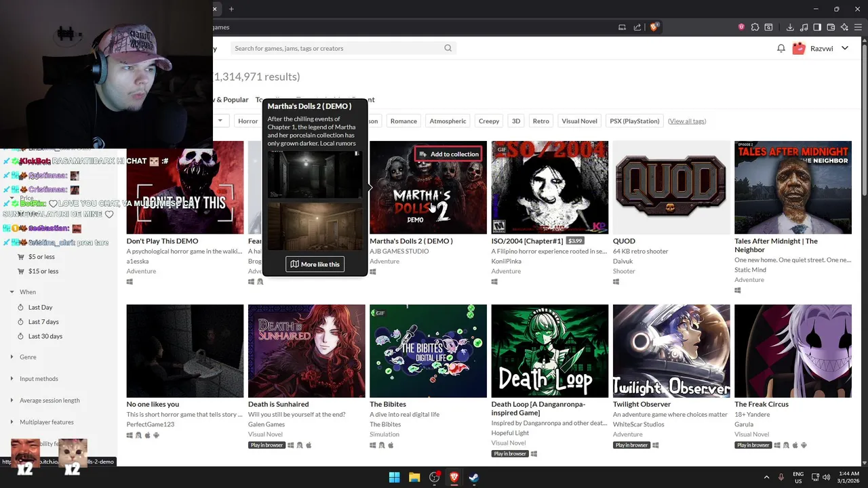Screen dimensions: 868x488
Task: Click the install app icon in address bar
Action: click(x=622, y=27)
